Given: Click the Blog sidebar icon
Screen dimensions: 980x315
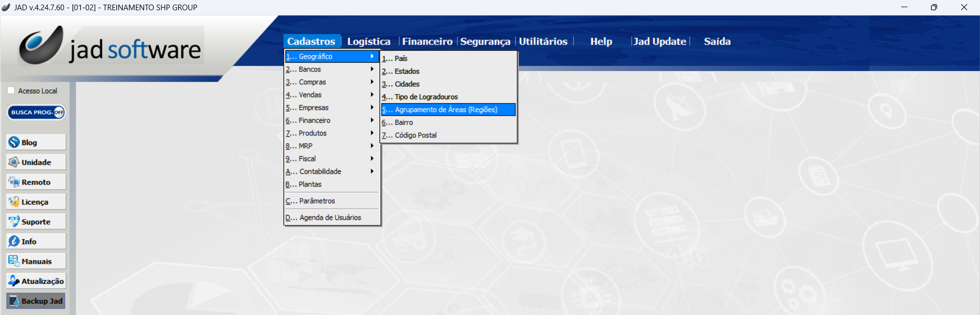Looking at the screenshot, I should point(36,142).
